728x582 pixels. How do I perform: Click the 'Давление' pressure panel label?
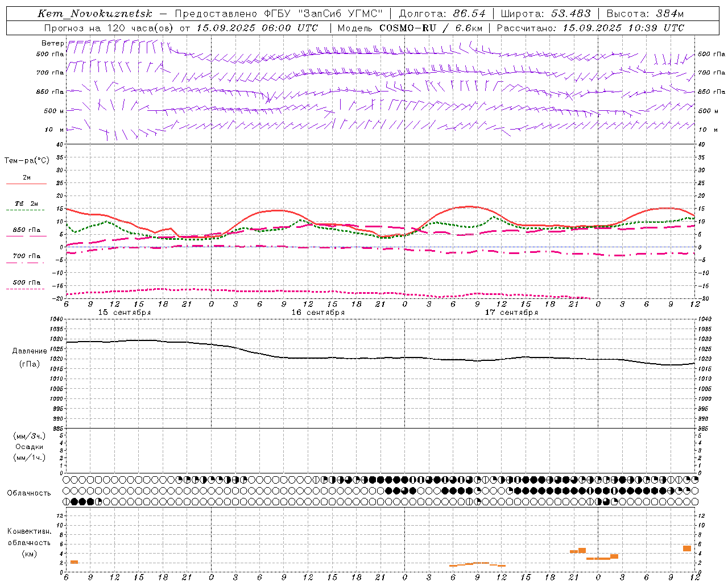point(30,351)
